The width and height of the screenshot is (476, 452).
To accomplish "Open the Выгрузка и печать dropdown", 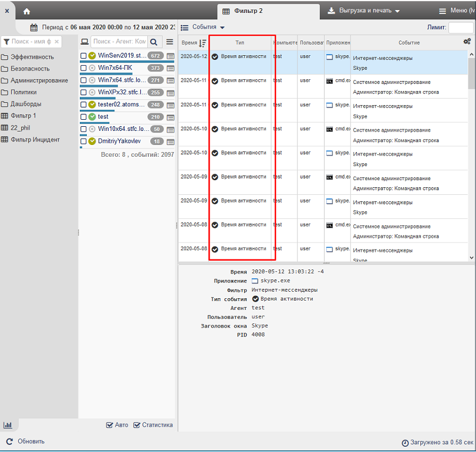I will pyautogui.click(x=364, y=11).
